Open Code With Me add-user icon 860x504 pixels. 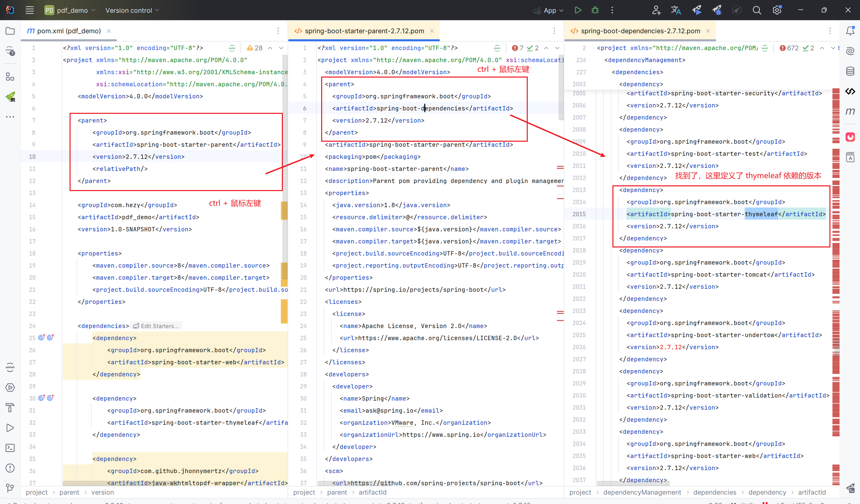coord(656,10)
